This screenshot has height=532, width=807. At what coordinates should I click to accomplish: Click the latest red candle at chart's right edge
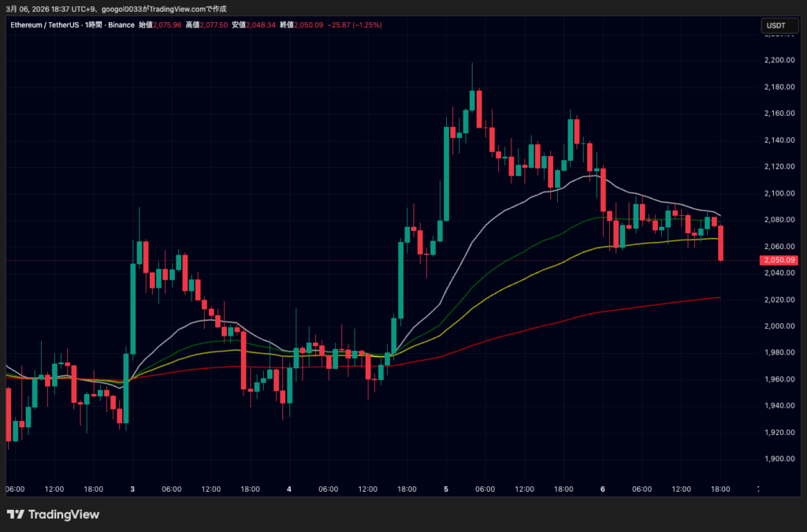(x=720, y=243)
